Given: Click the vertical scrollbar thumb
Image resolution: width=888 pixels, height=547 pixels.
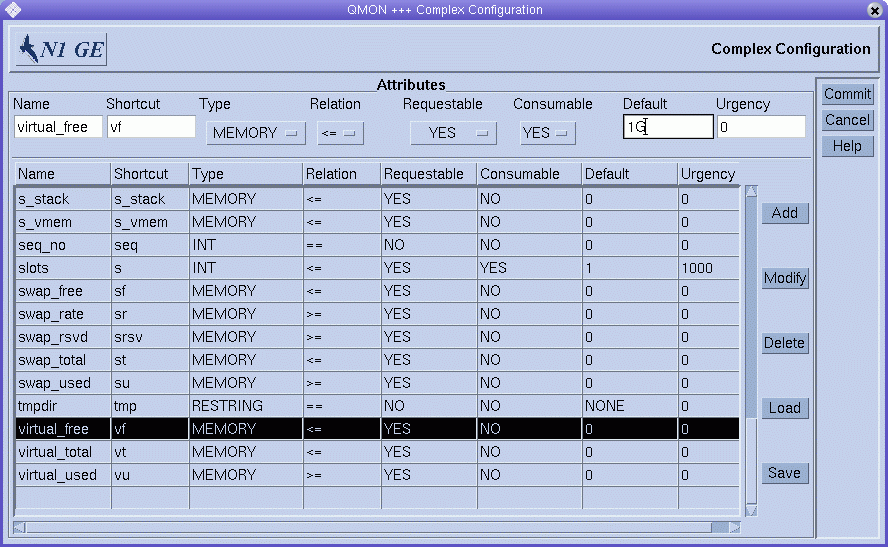Looking at the screenshot, I should 752,460.
